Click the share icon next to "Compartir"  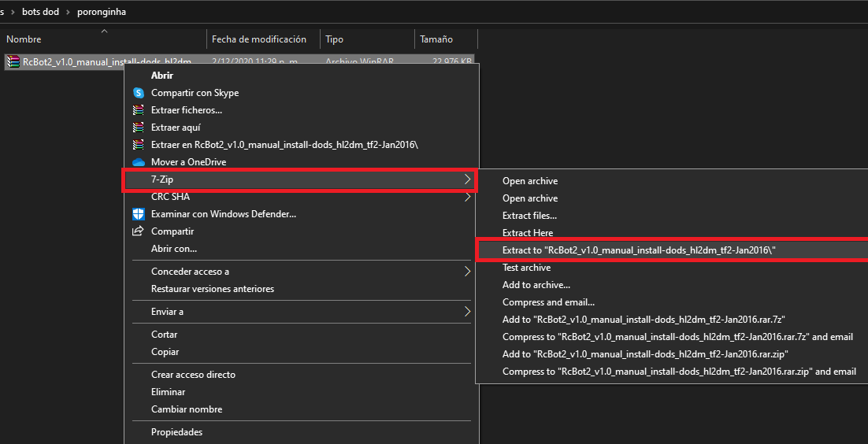(139, 231)
